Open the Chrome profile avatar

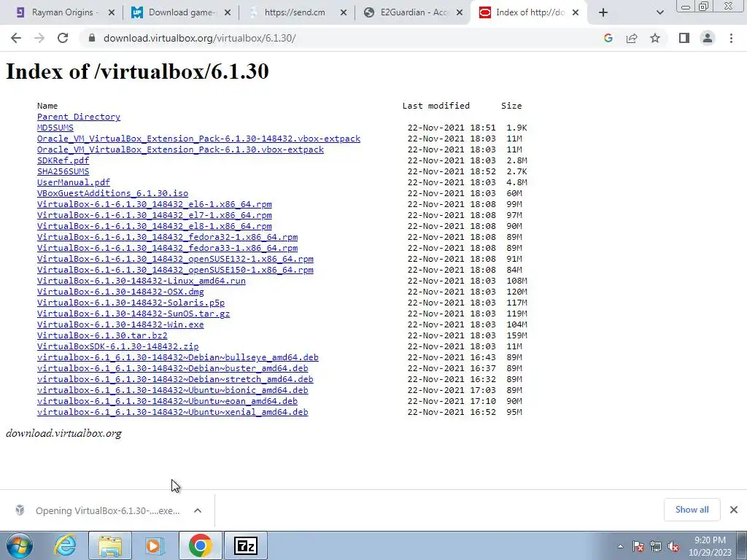[708, 38]
